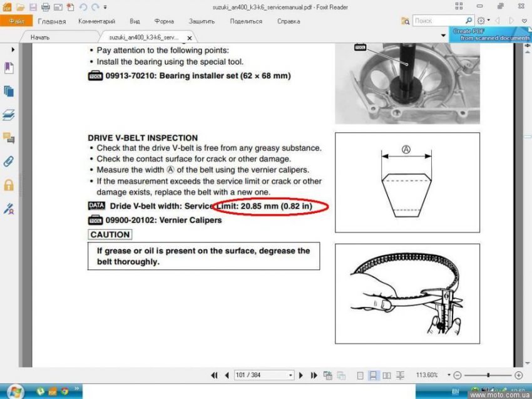Click the '09900-20102: Vernier Calipers' text

163,220
